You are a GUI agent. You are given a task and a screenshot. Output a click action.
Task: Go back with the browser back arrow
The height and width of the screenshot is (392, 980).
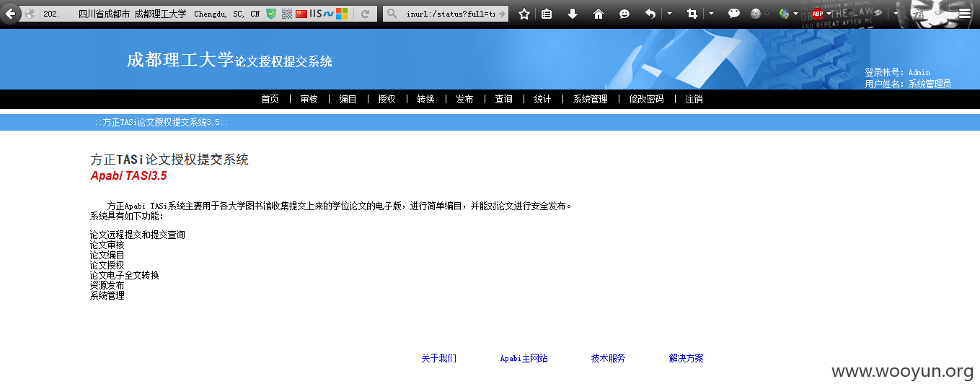pos(10,14)
